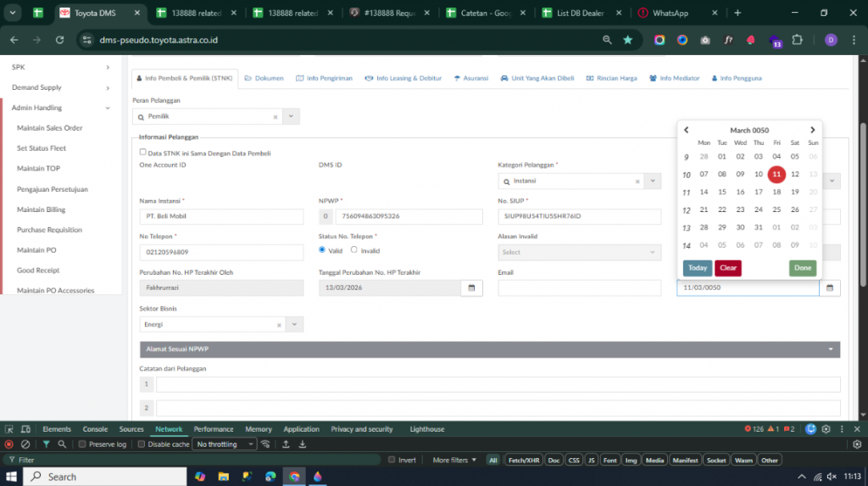The image size is (868, 486).
Task: Select the Invalid phone status radio button
Action: click(x=354, y=250)
